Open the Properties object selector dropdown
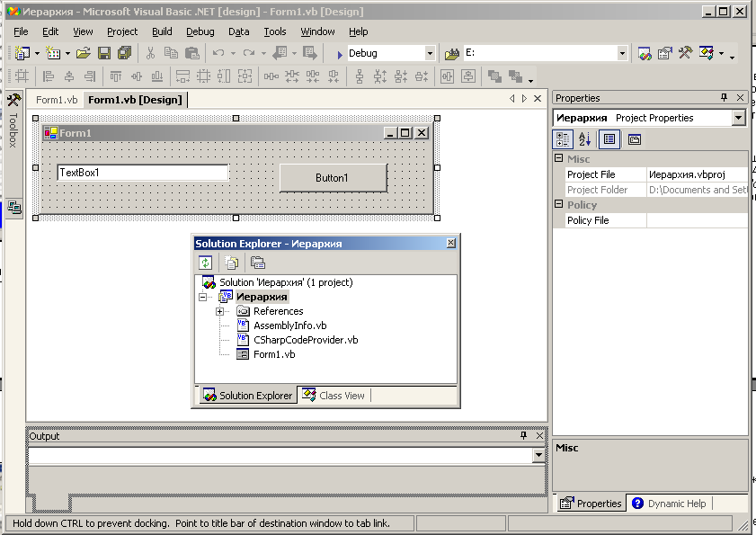 click(x=738, y=118)
